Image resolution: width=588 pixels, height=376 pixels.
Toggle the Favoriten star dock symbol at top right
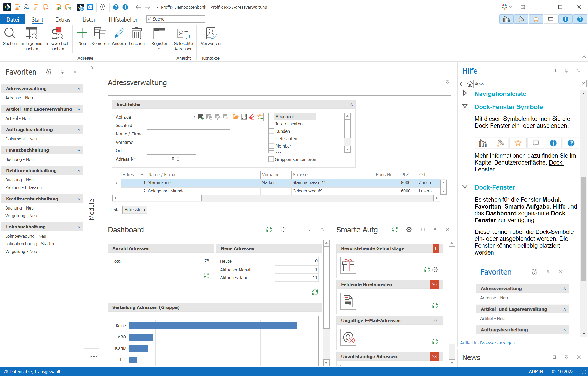pos(536,19)
